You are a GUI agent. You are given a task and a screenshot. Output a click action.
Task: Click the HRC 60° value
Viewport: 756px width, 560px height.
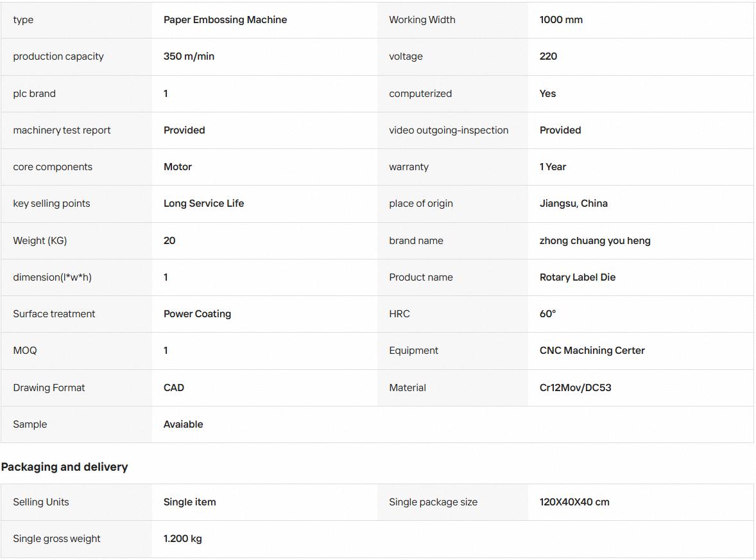(547, 314)
